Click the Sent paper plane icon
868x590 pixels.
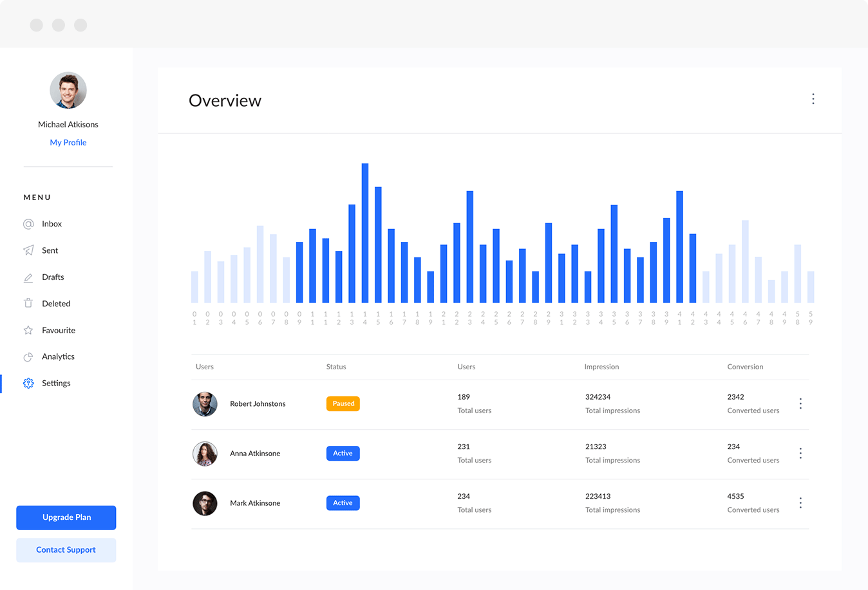coord(28,250)
